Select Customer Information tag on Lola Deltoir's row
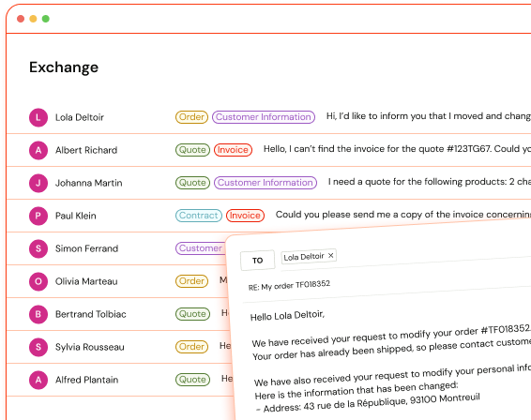This screenshot has width=531, height=420. point(264,117)
